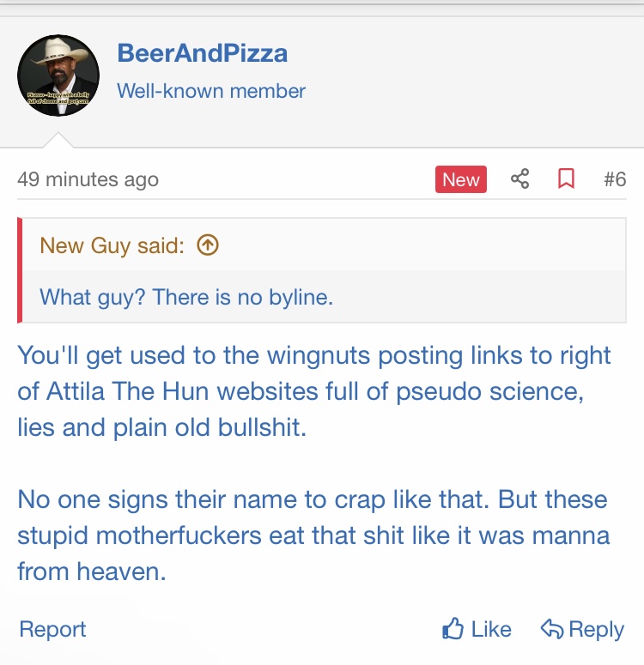
Task: Open BeerAndPizza's avatar picture
Action: (58, 76)
